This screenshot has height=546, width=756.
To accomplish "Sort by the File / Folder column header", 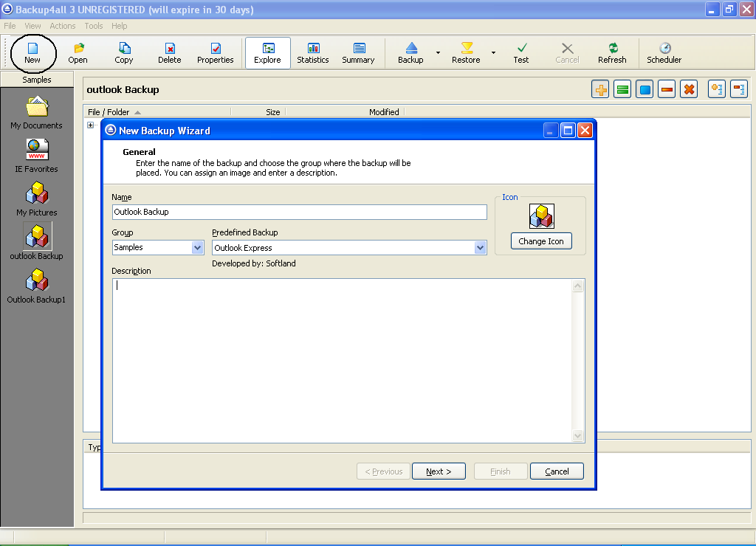I will 157,112.
